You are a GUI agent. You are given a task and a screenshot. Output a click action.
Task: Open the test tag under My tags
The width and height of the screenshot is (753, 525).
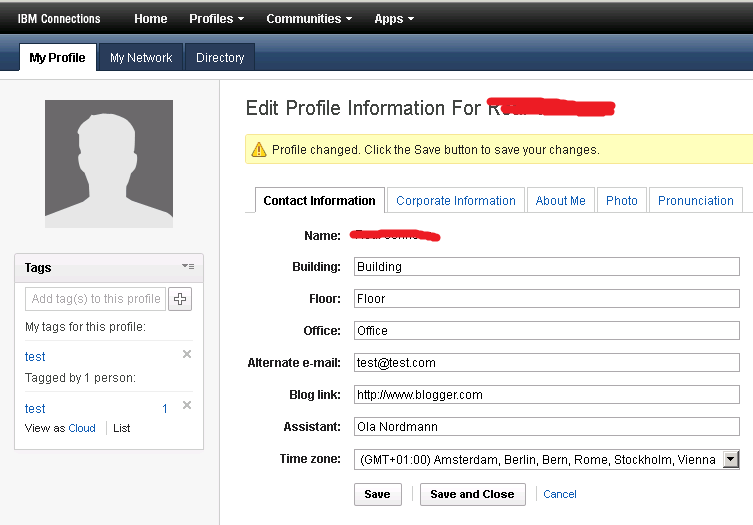(x=35, y=357)
